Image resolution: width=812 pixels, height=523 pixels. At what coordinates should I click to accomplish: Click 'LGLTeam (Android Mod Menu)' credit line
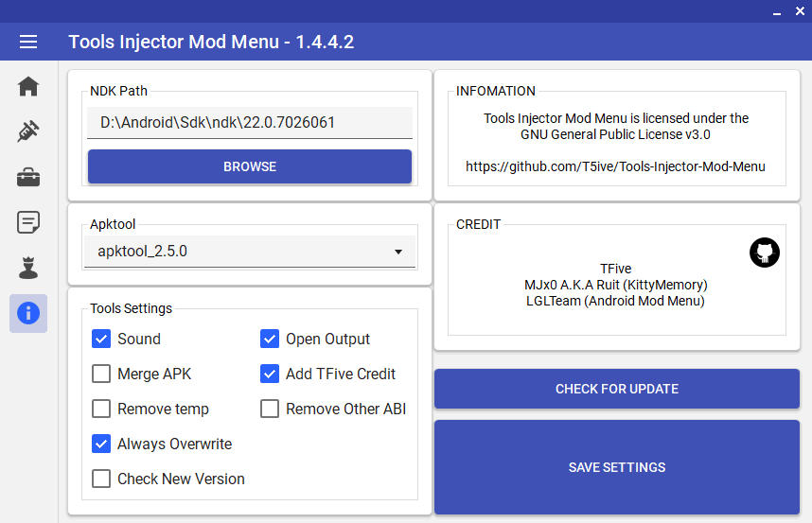point(616,301)
